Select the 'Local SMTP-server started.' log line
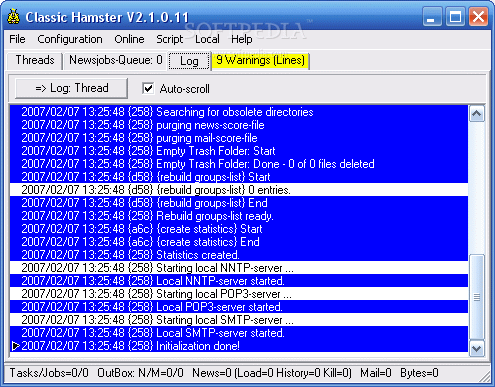Viewport: 495px width, 387px height. pyautogui.click(x=239, y=333)
